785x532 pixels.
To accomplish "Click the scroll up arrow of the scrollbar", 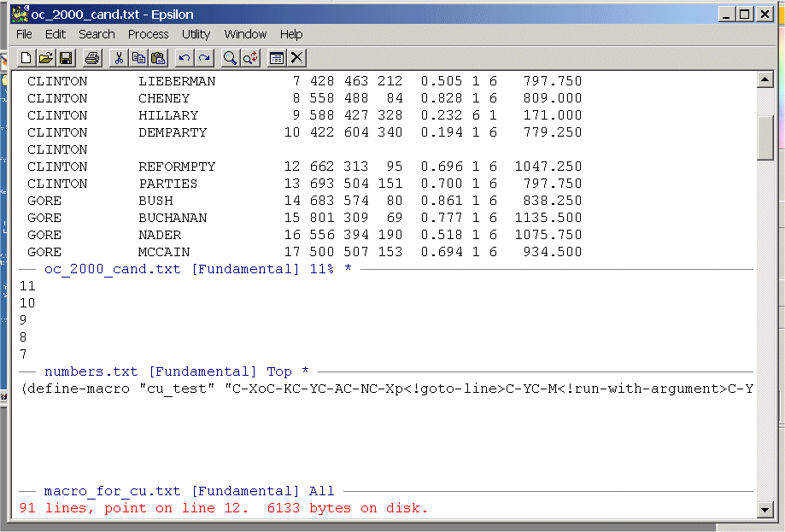I will pyautogui.click(x=765, y=80).
